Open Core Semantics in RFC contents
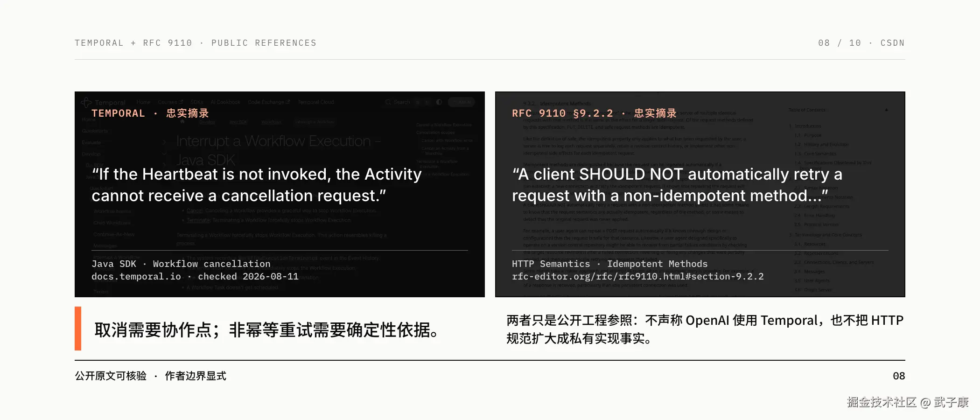Viewport: 980px width, 420px height. click(820, 154)
